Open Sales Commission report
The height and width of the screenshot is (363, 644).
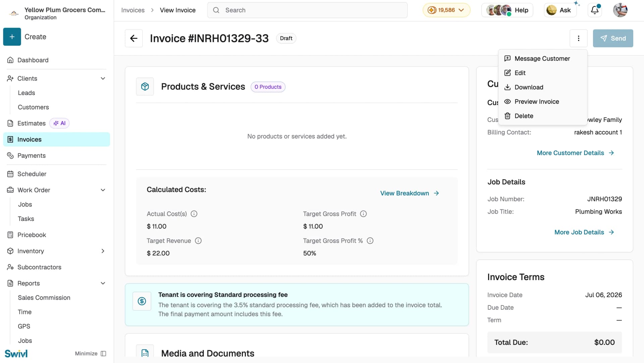(44, 298)
